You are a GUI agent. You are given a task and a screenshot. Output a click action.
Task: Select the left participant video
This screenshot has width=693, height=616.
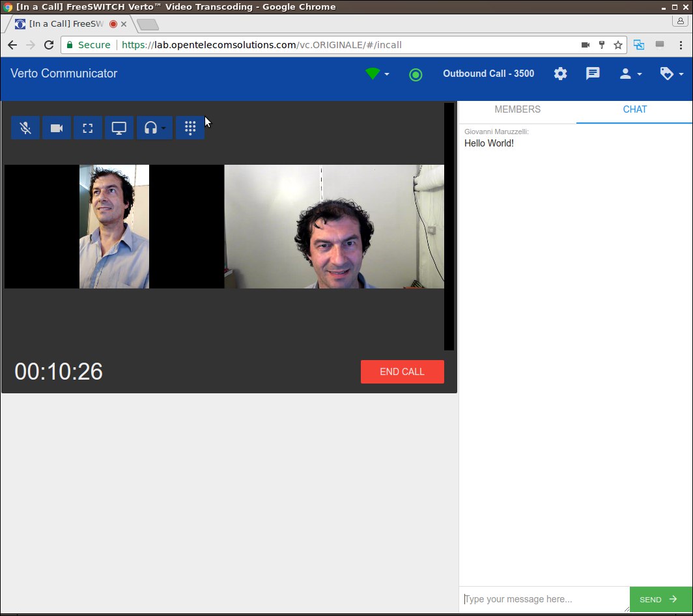[114, 227]
